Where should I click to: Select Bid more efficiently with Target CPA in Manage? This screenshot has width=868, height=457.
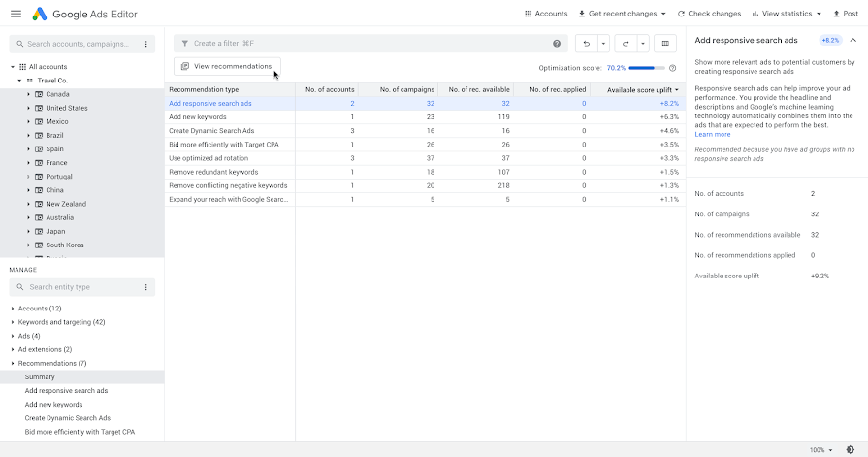[x=80, y=432]
